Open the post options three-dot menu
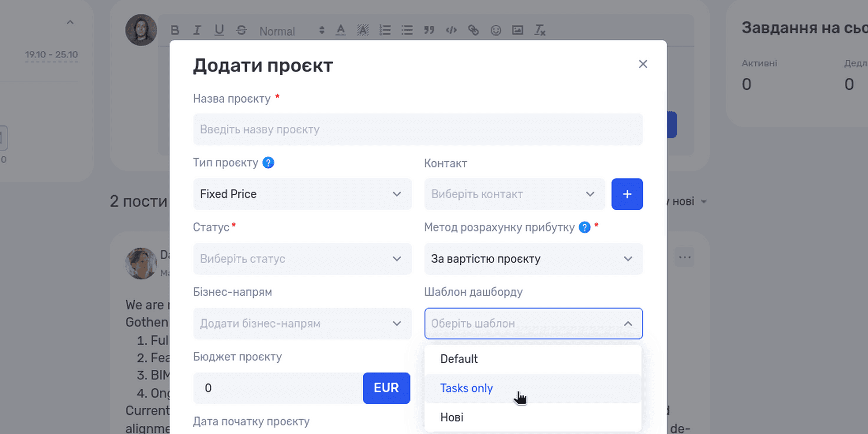868x434 pixels. click(684, 257)
